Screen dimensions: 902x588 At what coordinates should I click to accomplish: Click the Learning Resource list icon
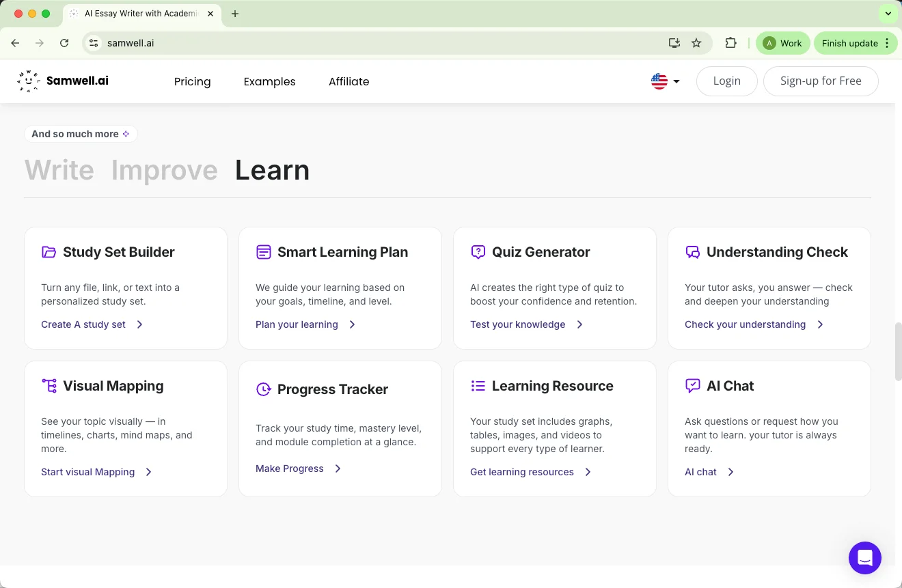tap(478, 386)
